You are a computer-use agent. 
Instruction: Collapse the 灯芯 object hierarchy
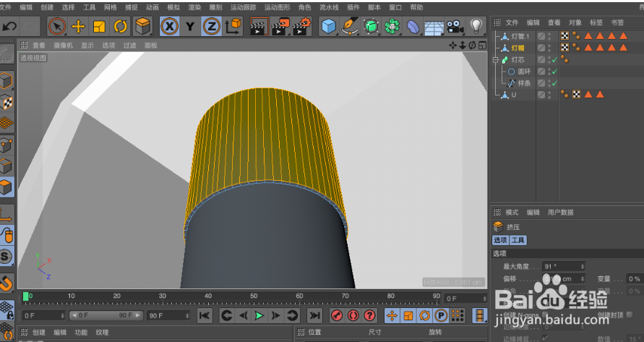pyautogui.click(x=496, y=60)
